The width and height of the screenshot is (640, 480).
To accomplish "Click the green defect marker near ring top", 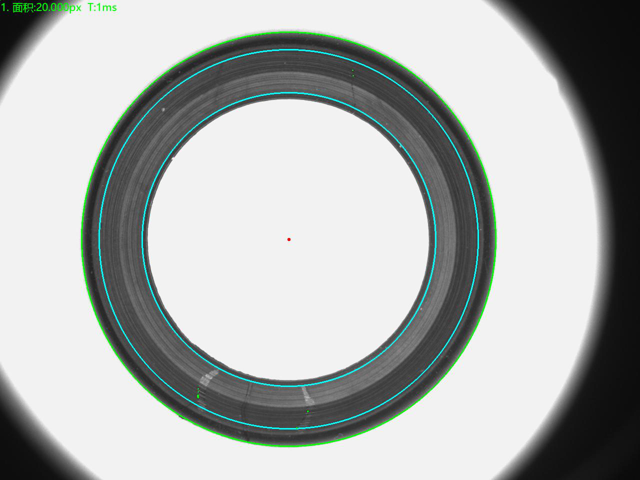I will pyautogui.click(x=353, y=74).
